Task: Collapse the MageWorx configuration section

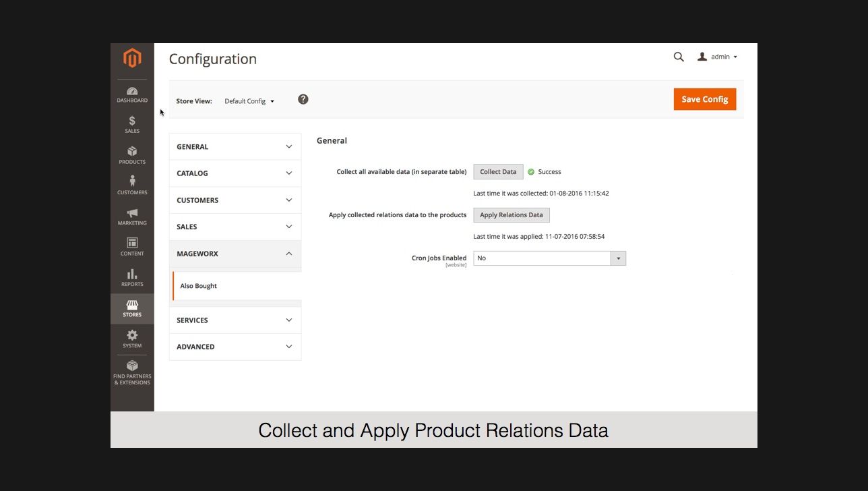Action: tap(235, 254)
